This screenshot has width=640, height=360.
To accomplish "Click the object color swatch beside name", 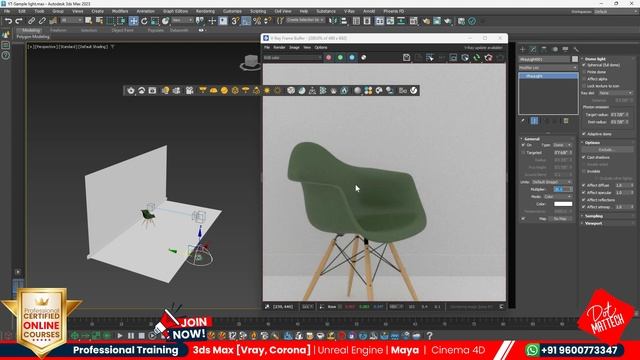I will 575,60.
